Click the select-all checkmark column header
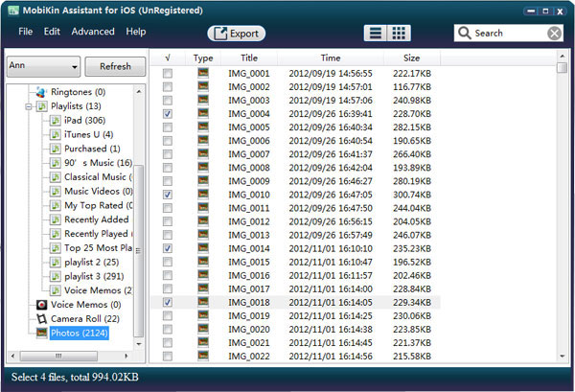 coord(168,58)
